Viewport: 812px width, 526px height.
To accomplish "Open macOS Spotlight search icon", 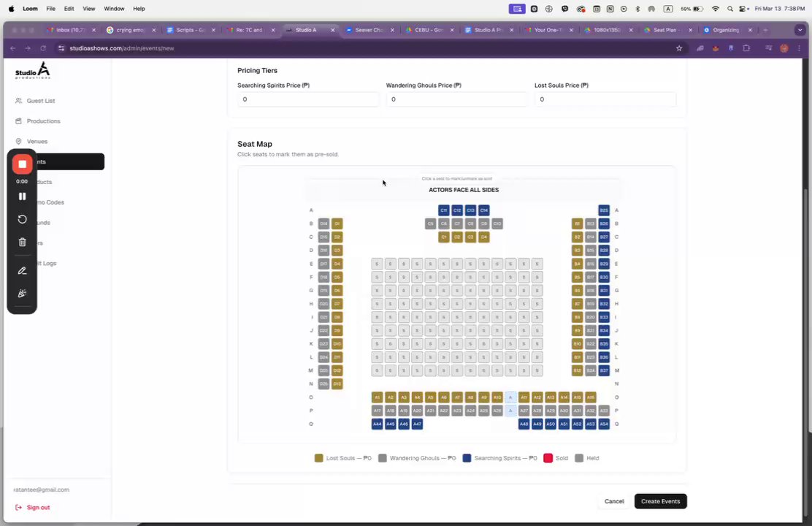I will tap(729, 9).
